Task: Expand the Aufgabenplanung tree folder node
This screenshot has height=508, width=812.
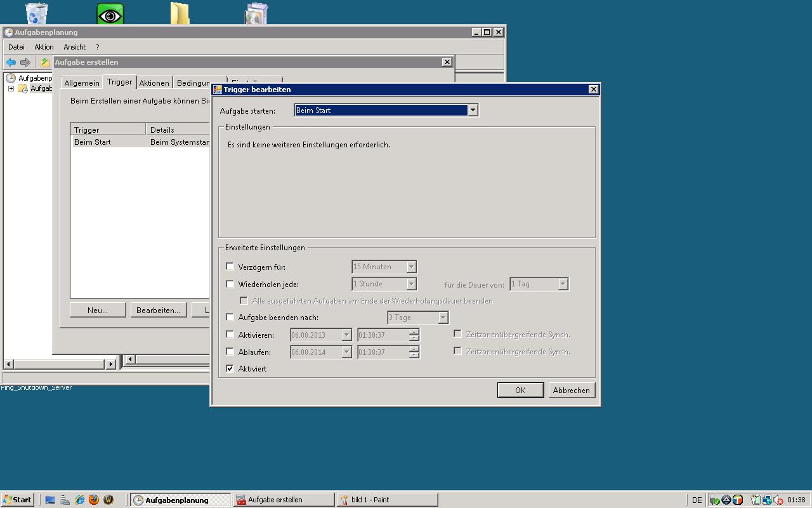Action: pyautogui.click(x=11, y=88)
